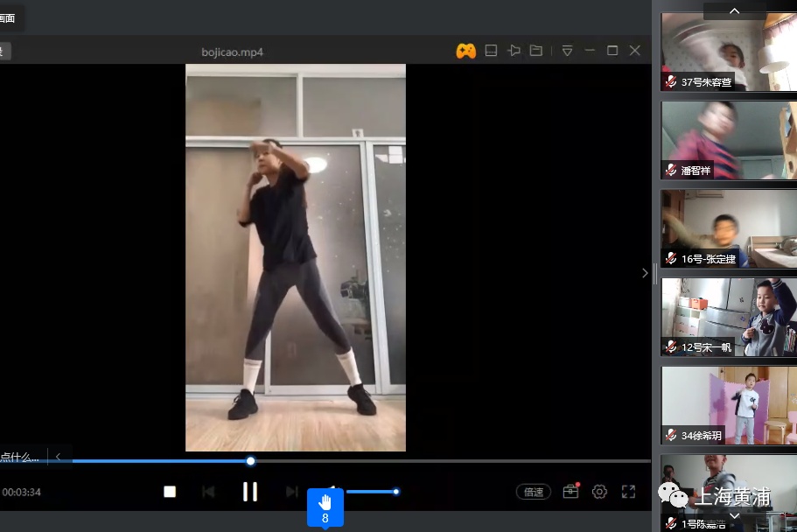Open the player main menu dropdown
This screenshot has height=532, width=797.
tap(567, 51)
